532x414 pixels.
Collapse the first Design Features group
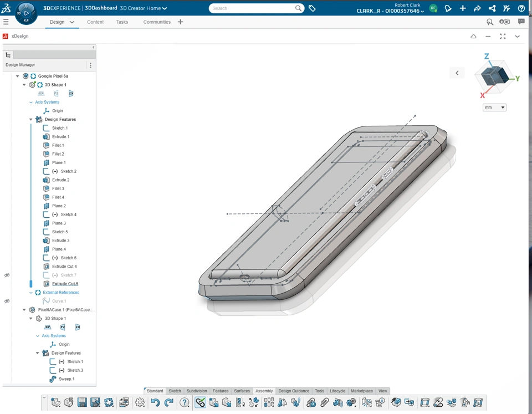coord(31,120)
